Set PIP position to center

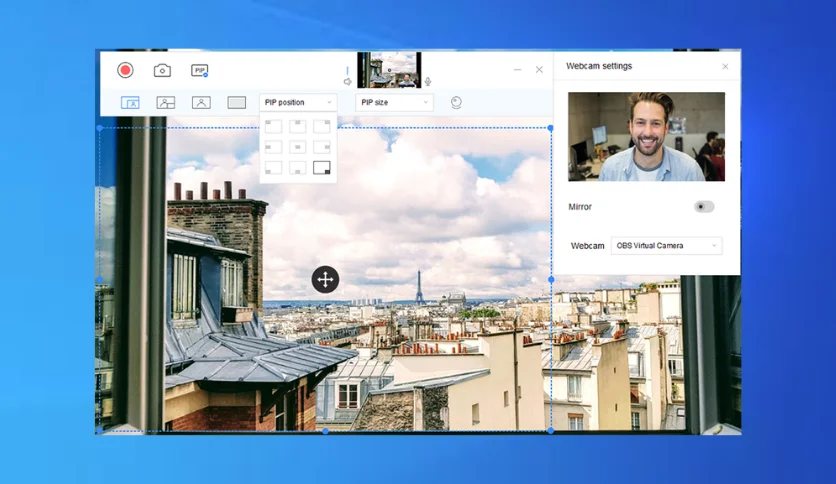tap(298, 147)
